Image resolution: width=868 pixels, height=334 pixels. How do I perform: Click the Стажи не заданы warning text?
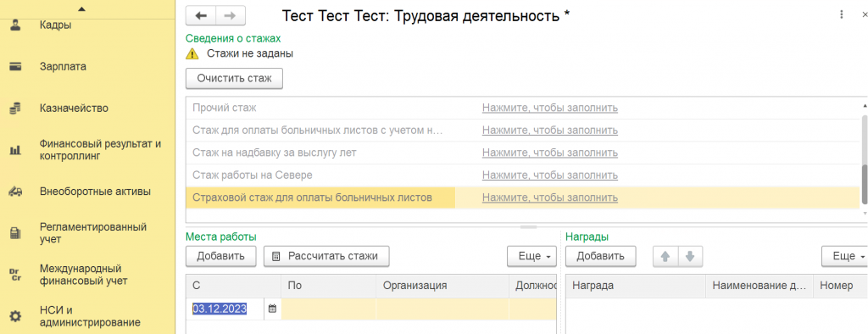click(x=250, y=53)
